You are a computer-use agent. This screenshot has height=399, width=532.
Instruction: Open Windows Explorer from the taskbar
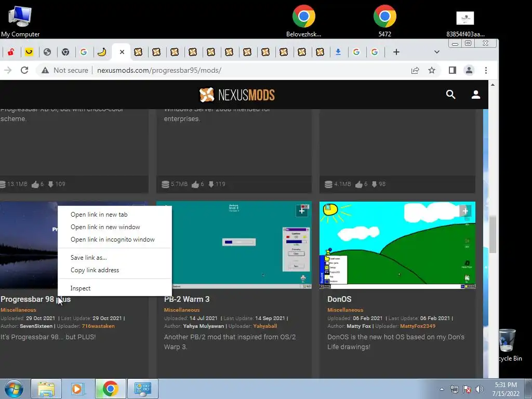46,389
